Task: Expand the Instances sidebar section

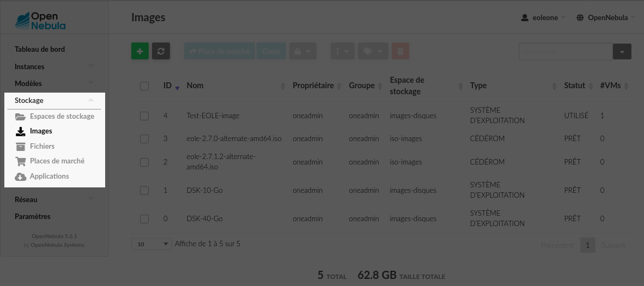Action: pyautogui.click(x=54, y=66)
